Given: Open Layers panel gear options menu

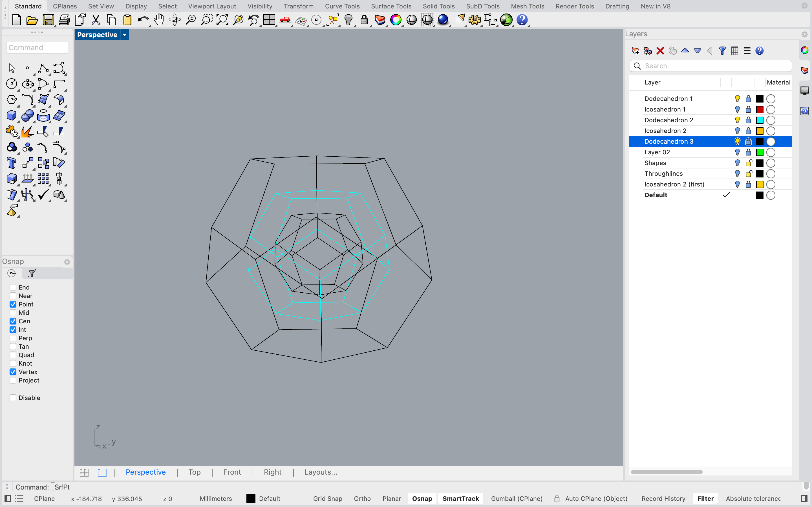Looking at the screenshot, I should [x=804, y=34].
